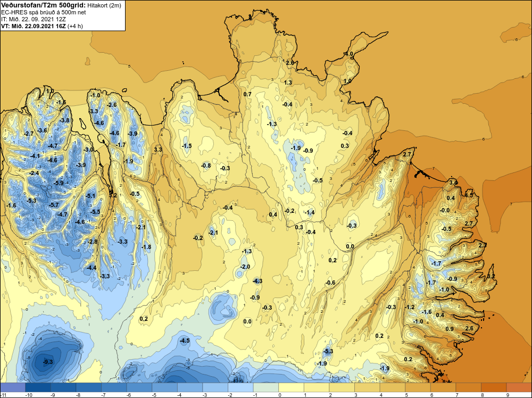Viewport: 532px width, 398px height.
Task: Click the legend swatch labeled 6
Action: (443, 387)
